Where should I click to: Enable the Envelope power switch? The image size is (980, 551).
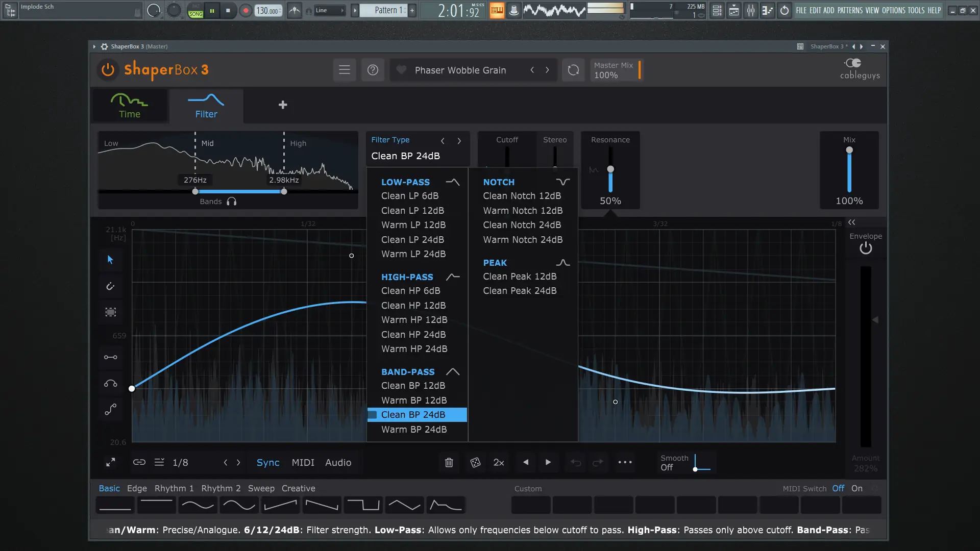tap(866, 247)
